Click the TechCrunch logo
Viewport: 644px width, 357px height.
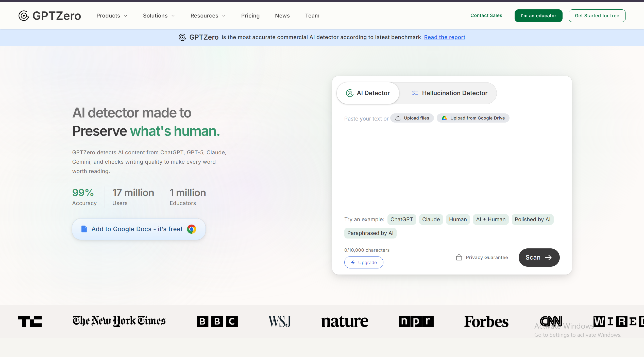click(x=30, y=321)
